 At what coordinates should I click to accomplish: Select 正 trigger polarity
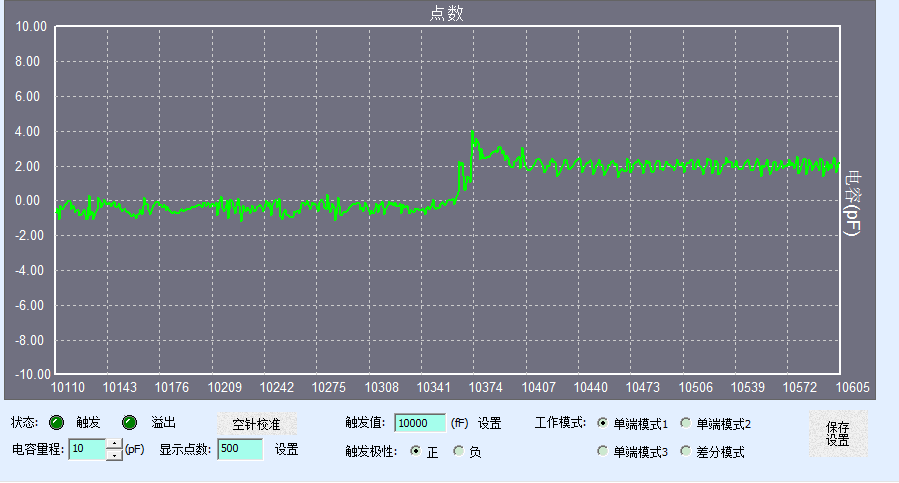pyautogui.click(x=416, y=451)
